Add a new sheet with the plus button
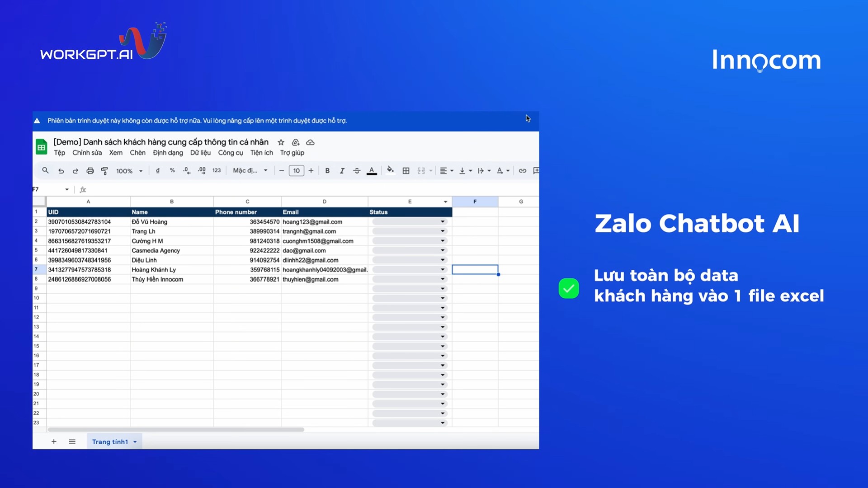This screenshot has height=488, width=868. pyautogui.click(x=54, y=441)
